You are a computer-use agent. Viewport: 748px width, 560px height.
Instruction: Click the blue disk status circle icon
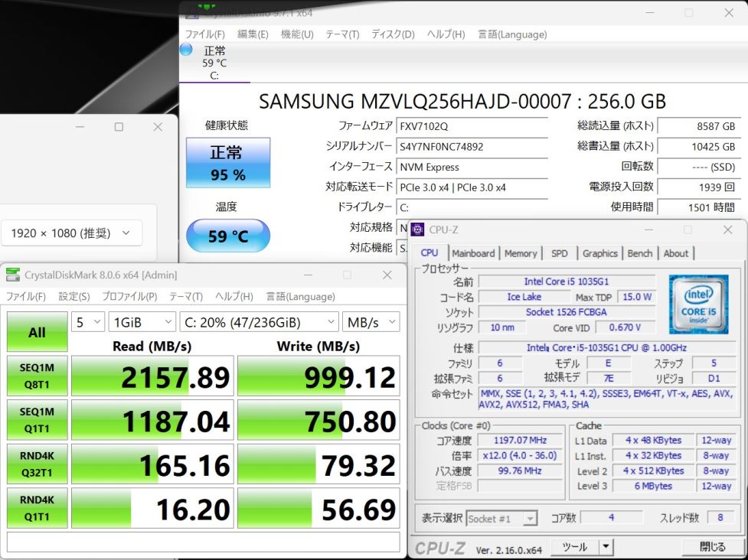(x=186, y=50)
